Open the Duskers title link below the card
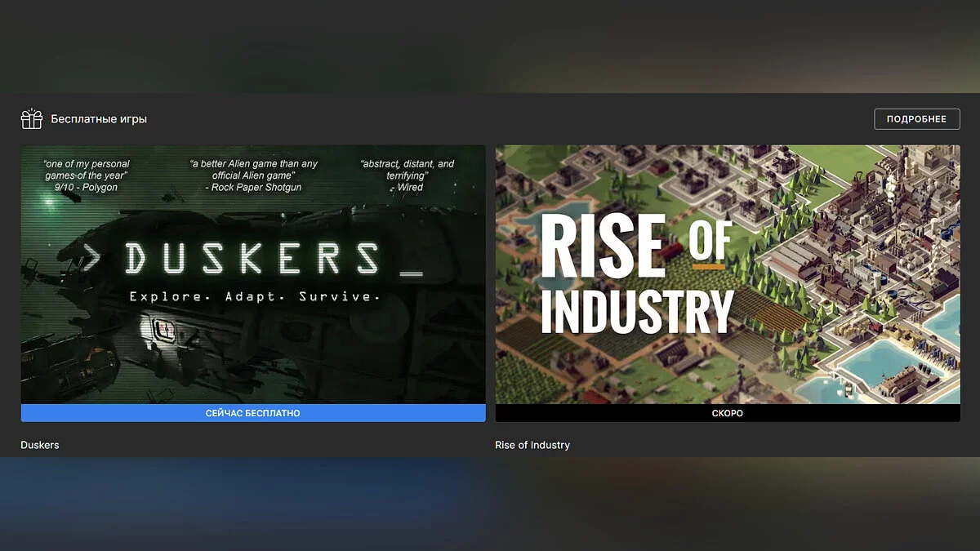This screenshot has width=980, height=551. pyautogui.click(x=40, y=445)
